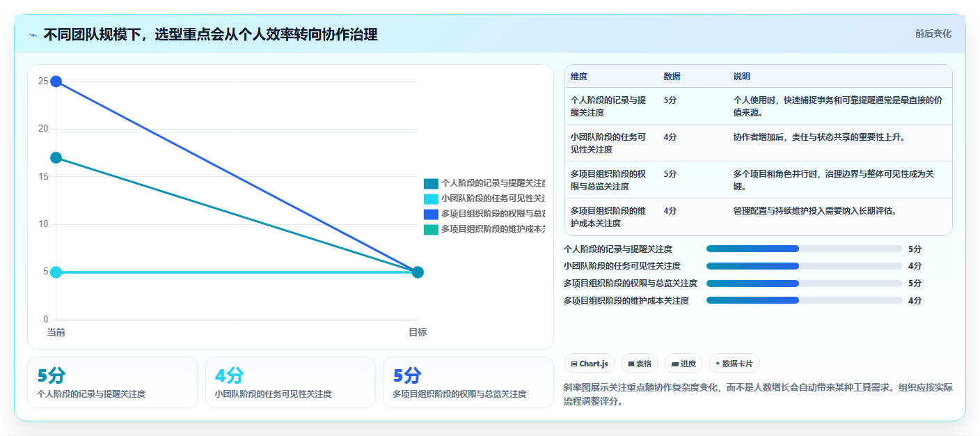
Task: Toggle legend swatch for 多项目组织阶段的维护成本
Action: (x=431, y=230)
